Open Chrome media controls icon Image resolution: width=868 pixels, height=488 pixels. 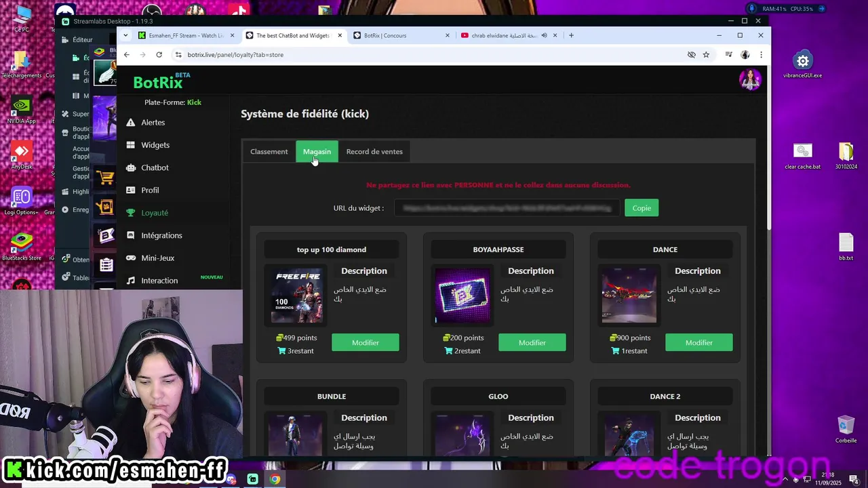tap(728, 55)
